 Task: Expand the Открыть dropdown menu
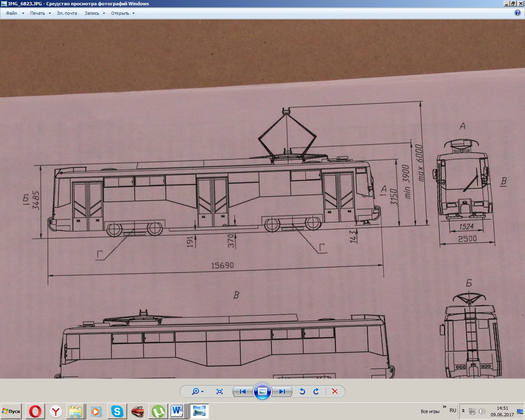coord(123,13)
